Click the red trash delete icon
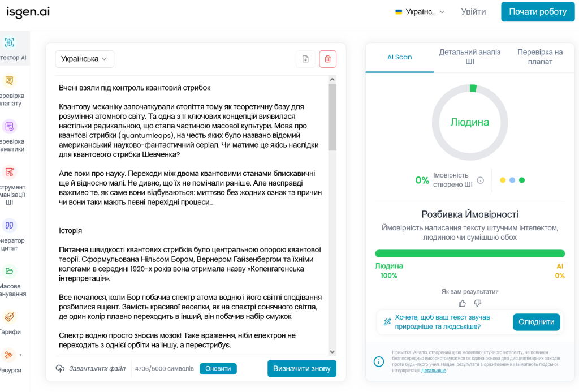The height and width of the screenshot is (392, 579). [x=327, y=59]
